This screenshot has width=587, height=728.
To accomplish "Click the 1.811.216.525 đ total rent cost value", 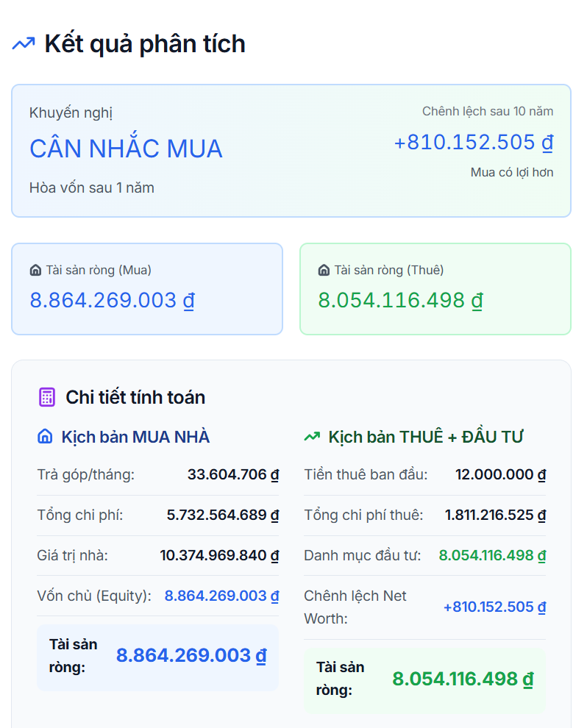I will click(x=496, y=515).
